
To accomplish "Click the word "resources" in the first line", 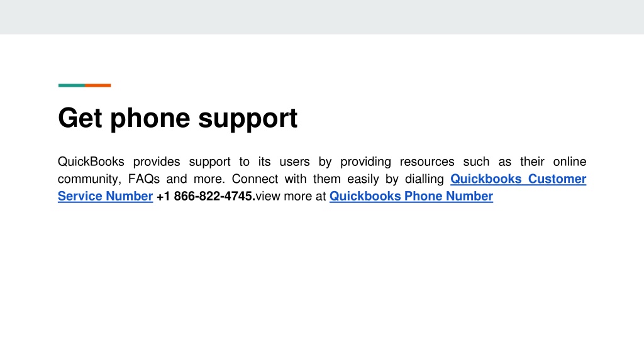I will (x=427, y=162).
